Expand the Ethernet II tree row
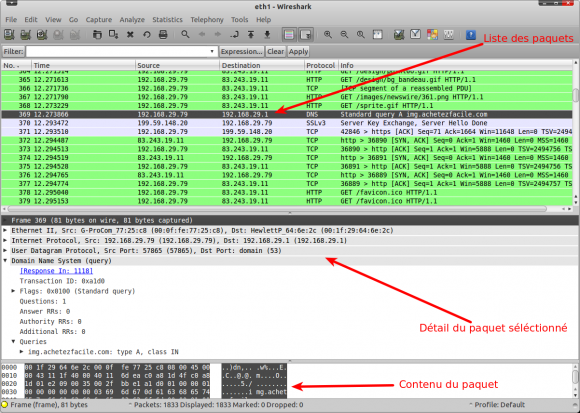 click(x=5, y=230)
